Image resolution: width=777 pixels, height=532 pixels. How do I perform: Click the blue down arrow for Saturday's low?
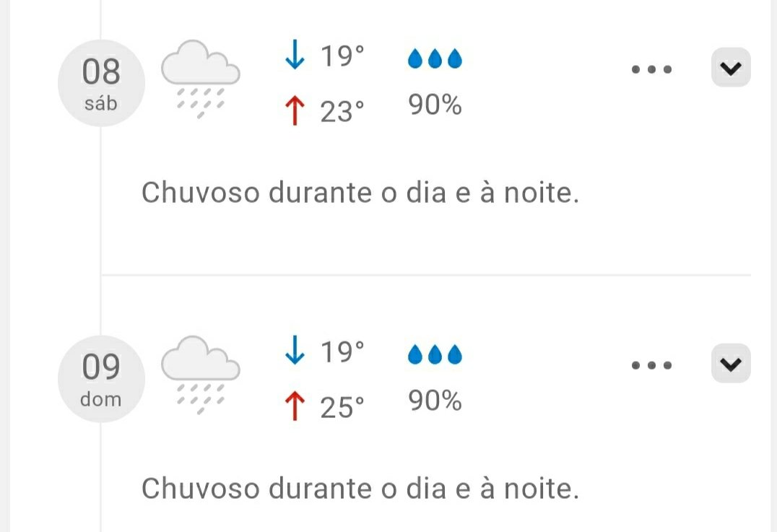(295, 57)
